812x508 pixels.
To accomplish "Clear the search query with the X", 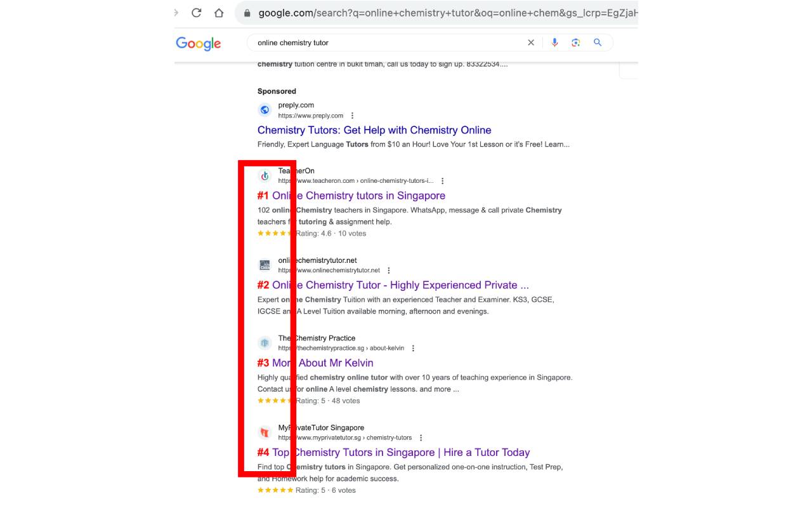I will coord(531,42).
